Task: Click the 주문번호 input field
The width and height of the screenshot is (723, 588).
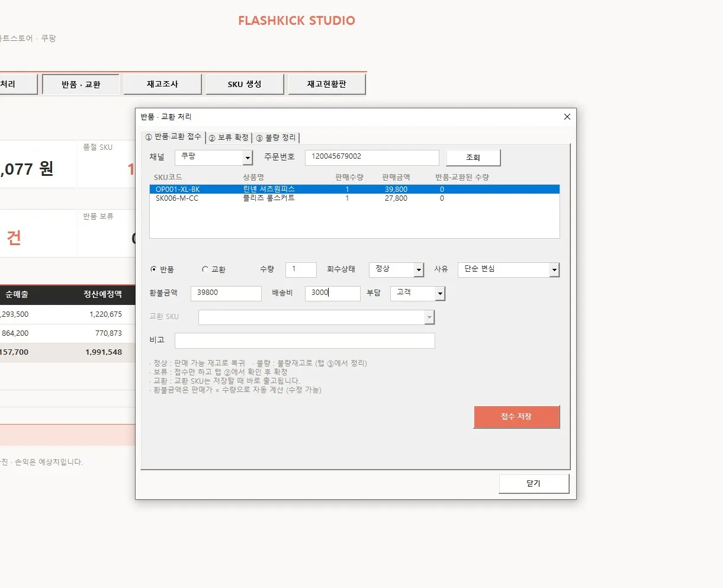Action: (372, 158)
